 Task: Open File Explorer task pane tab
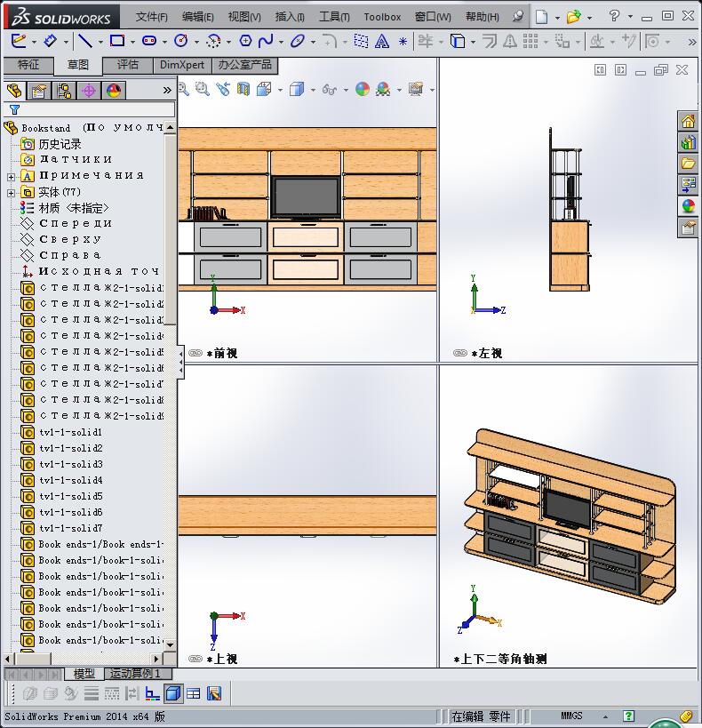tap(688, 164)
